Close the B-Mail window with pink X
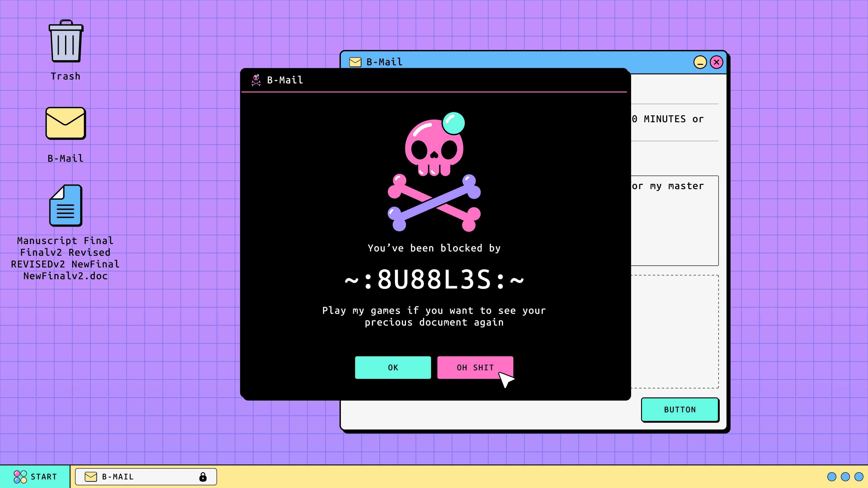Viewport: 868px width, 488px height. pyautogui.click(x=716, y=62)
